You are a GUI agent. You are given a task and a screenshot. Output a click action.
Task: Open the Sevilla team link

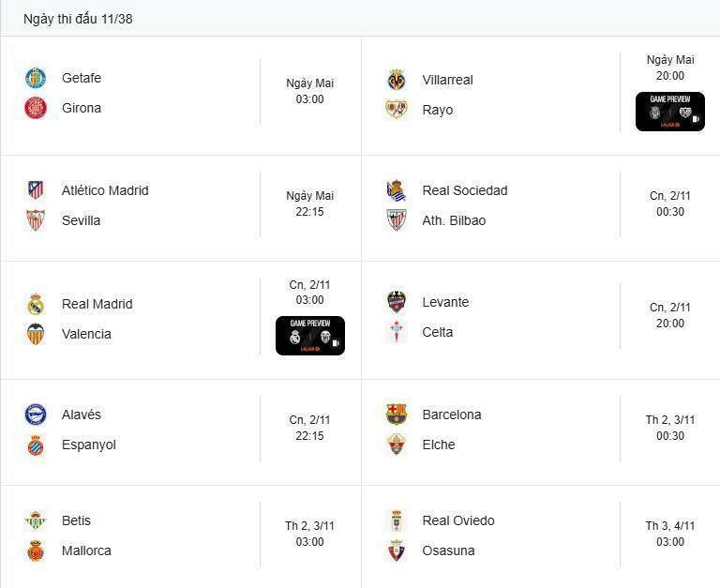[x=81, y=220]
